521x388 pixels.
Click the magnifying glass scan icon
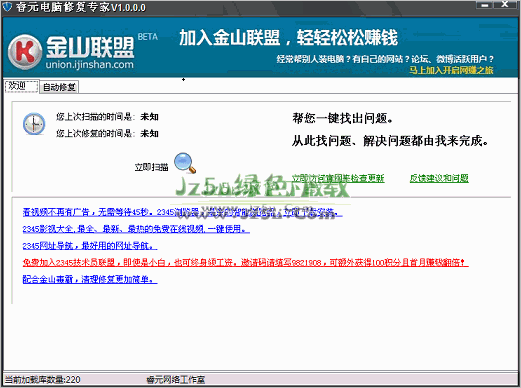point(185,163)
